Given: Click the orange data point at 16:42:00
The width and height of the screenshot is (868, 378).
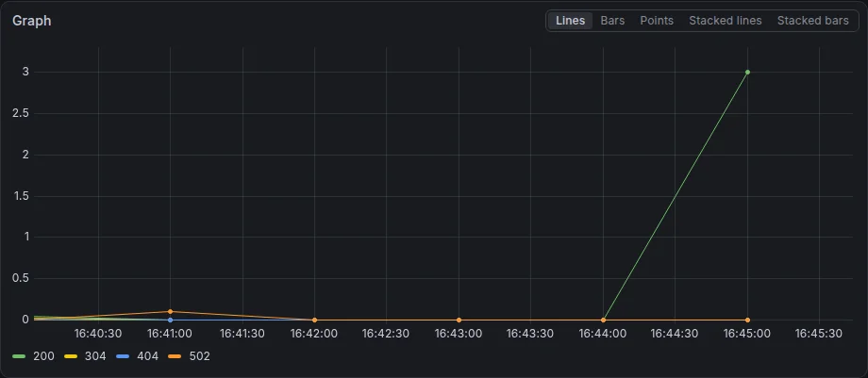Looking at the screenshot, I should click(314, 320).
